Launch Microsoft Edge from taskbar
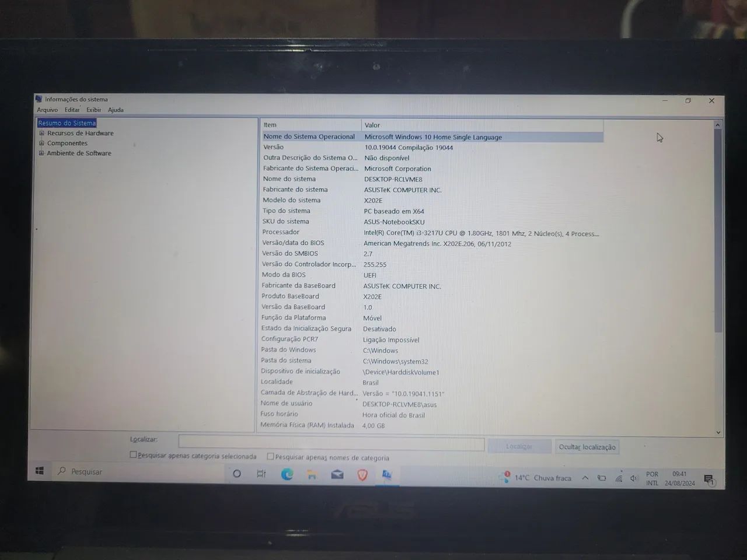 287,474
